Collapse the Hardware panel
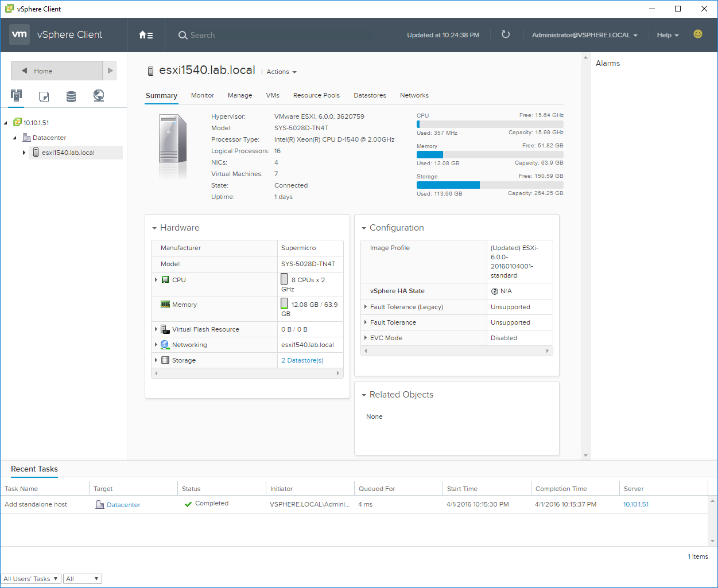 click(x=154, y=228)
